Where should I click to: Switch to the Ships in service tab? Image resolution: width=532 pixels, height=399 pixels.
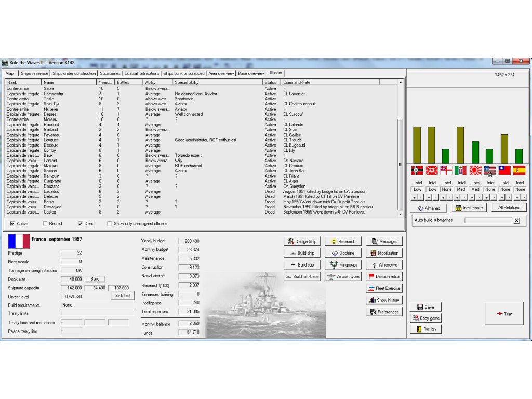pos(34,73)
